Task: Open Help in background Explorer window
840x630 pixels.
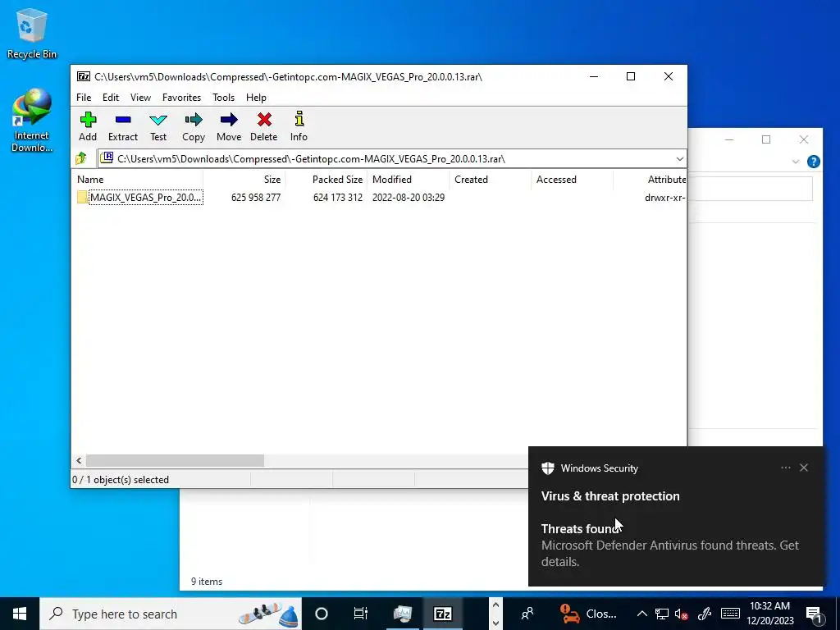Action: [813, 162]
